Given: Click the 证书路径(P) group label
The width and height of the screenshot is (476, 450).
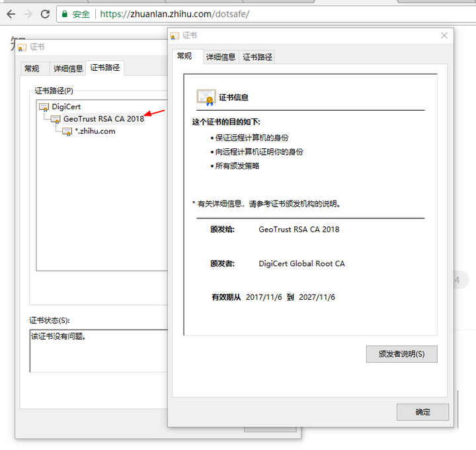Looking at the screenshot, I should 54,91.
